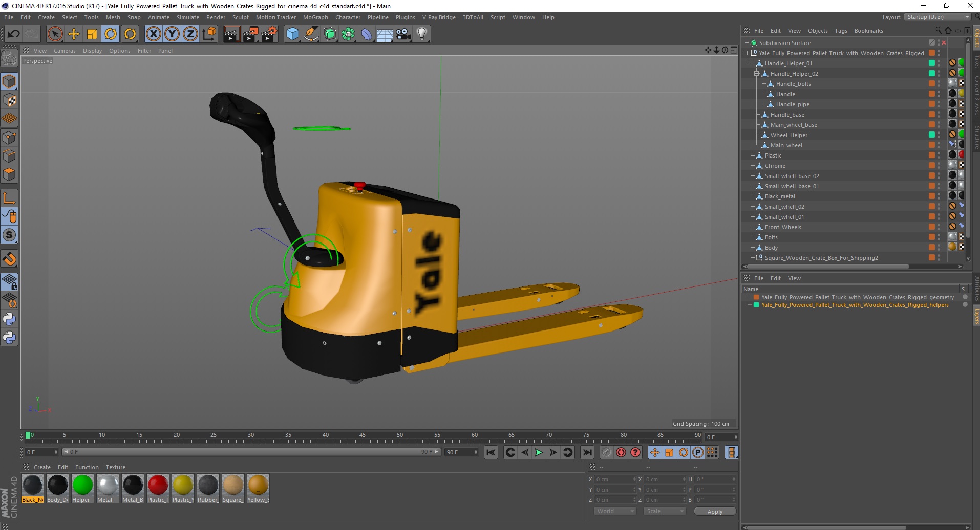This screenshot has height=530, width=980.
Task: Enable the Axis tool in left sidebar
Action: [9, 198]
